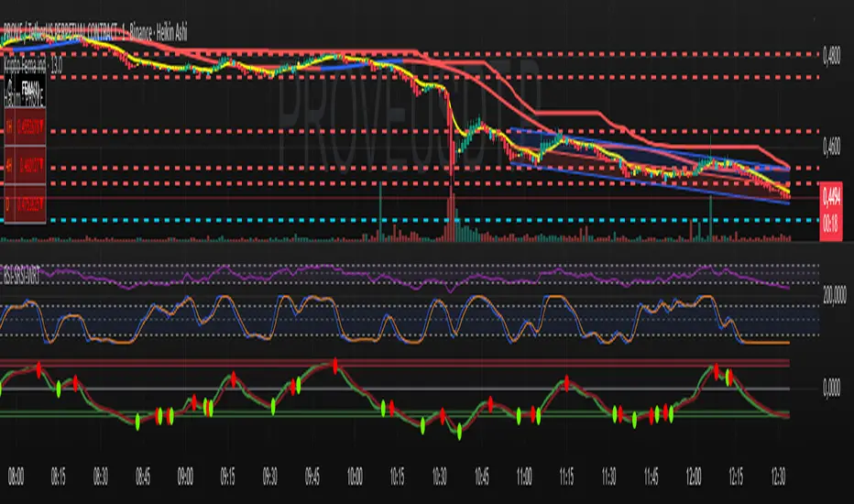Click the 12:30 time axis label
854x504 pixels.
pos(778,477)
